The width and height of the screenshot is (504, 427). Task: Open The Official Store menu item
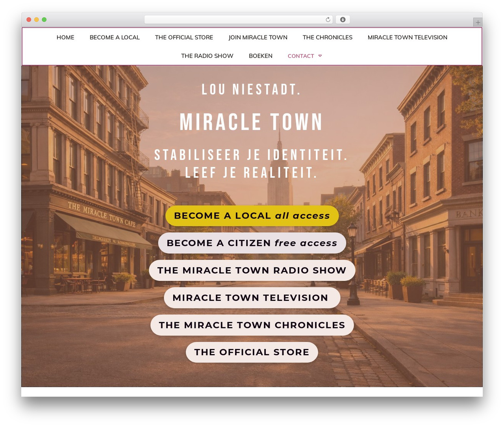coord(184,37)
